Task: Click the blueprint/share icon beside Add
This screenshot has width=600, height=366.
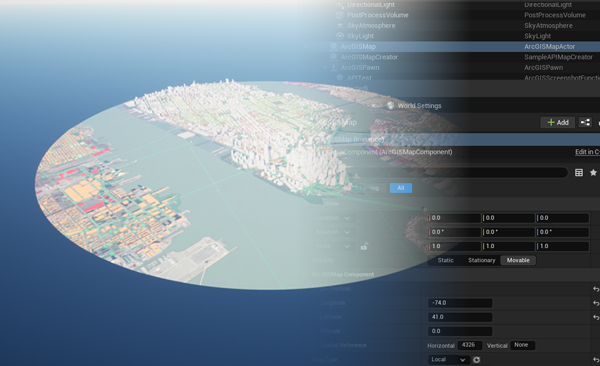Action: [x=585, y=123]
